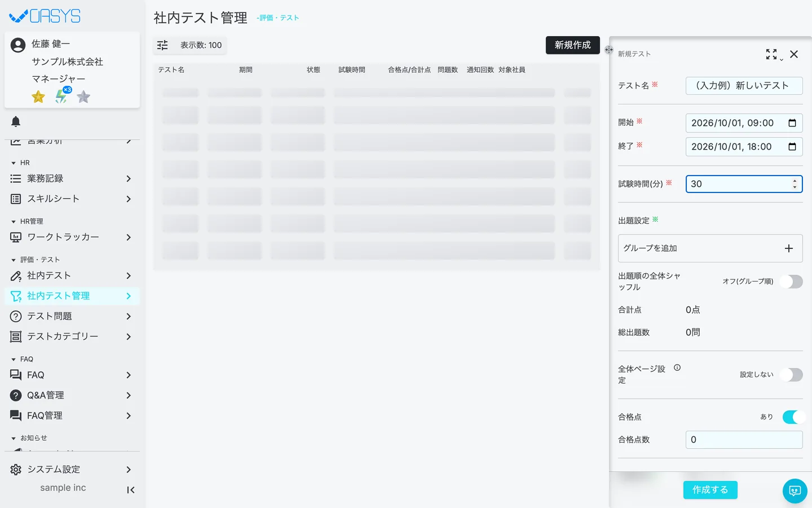Image resolution: width=812 pixels, height=508 pixels.
Task: Click the 評価・テスト breadcrumb link
Action: coord(278,18)
